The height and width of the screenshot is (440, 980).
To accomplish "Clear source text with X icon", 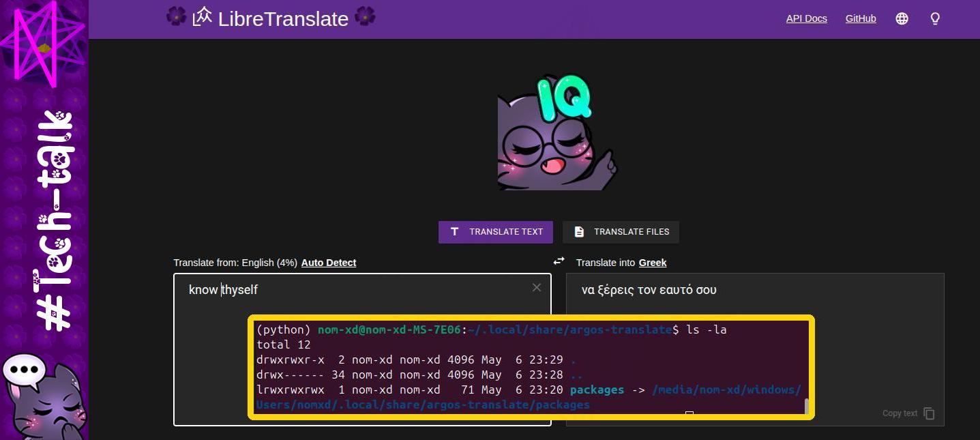I will point(537,287).
